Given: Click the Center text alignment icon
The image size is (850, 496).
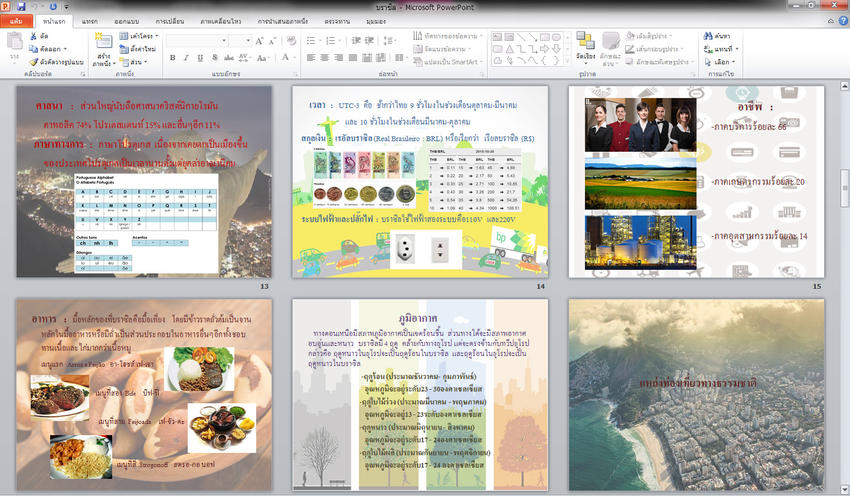Looking at the screenshot, I should [x=325, y=57].
